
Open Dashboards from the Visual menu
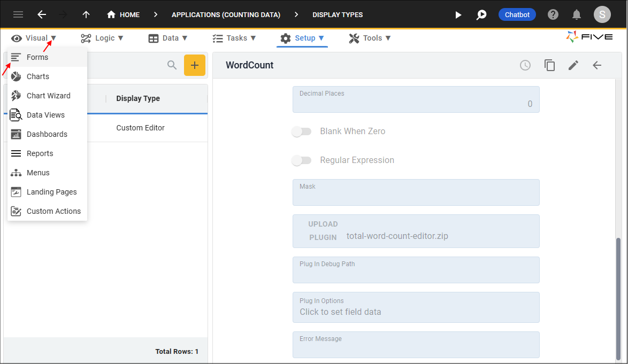point(47,134)
